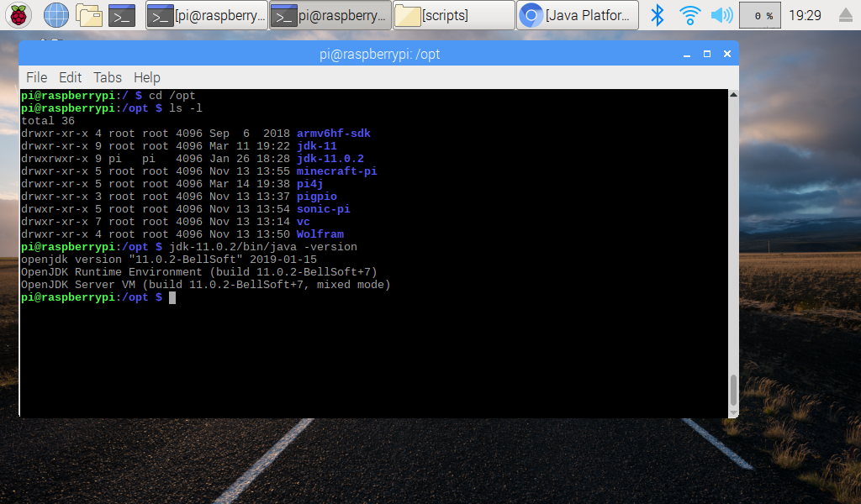Open the file manager folder icon

pyautogui.click(x=89, y=15)
